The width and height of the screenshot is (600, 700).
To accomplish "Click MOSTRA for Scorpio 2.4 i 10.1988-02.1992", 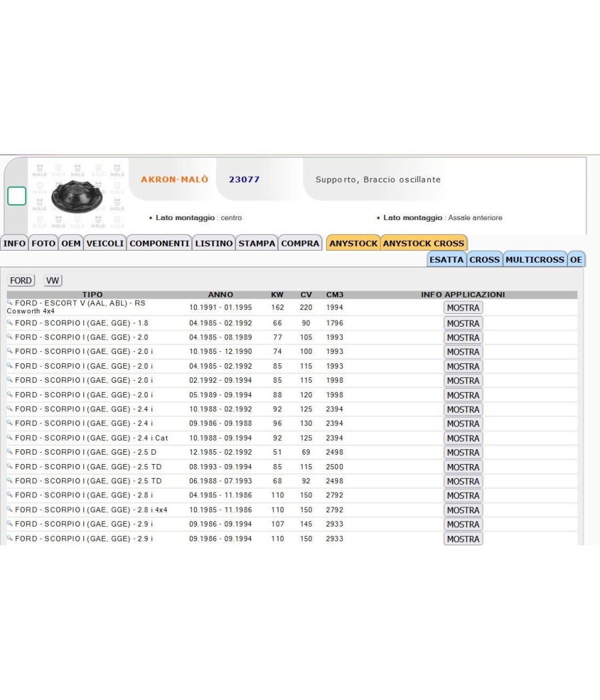I will click(x=463, y=409).
